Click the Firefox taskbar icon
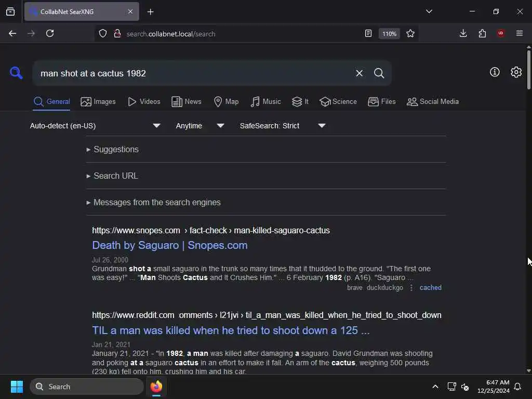This screenshot has width=532, height=399. click(x=156, y=387)
